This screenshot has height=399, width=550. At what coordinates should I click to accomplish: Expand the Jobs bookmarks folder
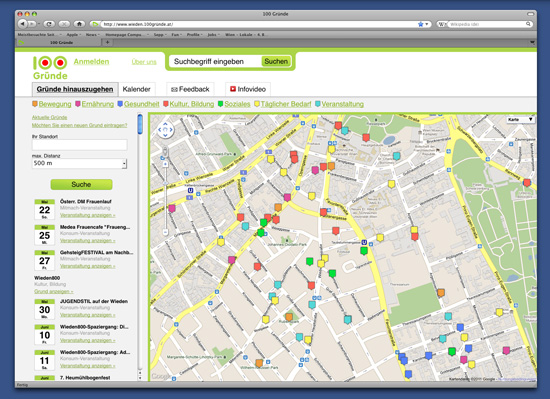[214, 35]
